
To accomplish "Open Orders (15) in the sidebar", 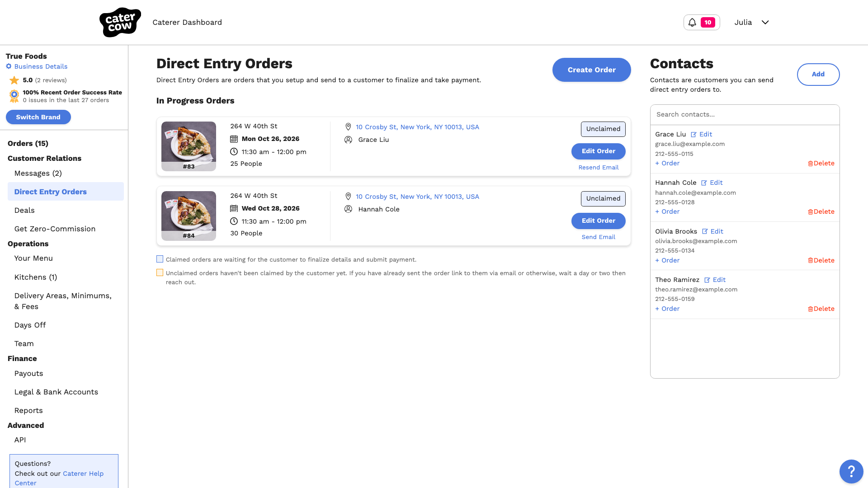I will (x=28, y=143).
